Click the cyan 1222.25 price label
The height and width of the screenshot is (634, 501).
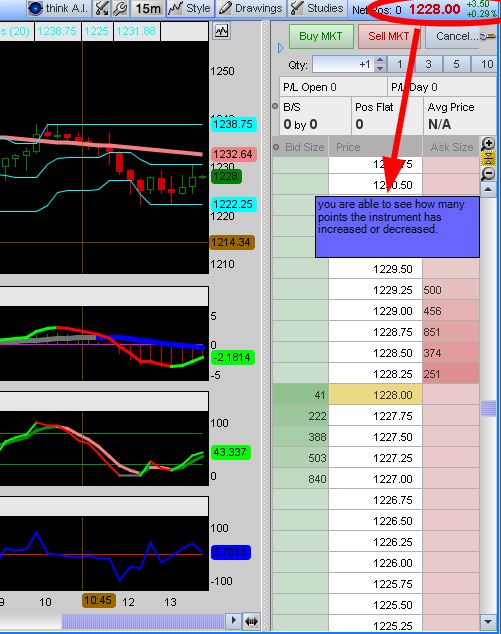pos(233,204)
